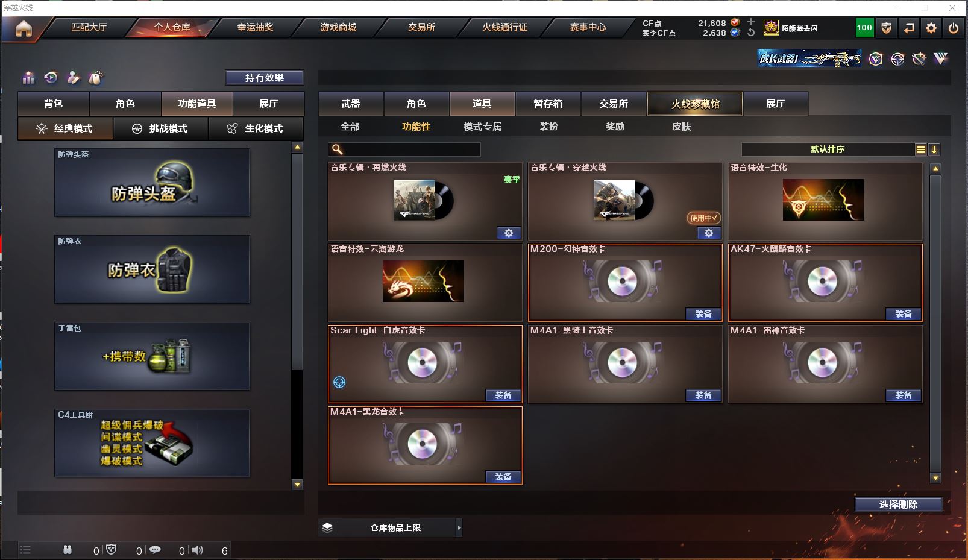Toggle the list view icon next to sorting
968x560 pixels.
[x=920, y=149]
